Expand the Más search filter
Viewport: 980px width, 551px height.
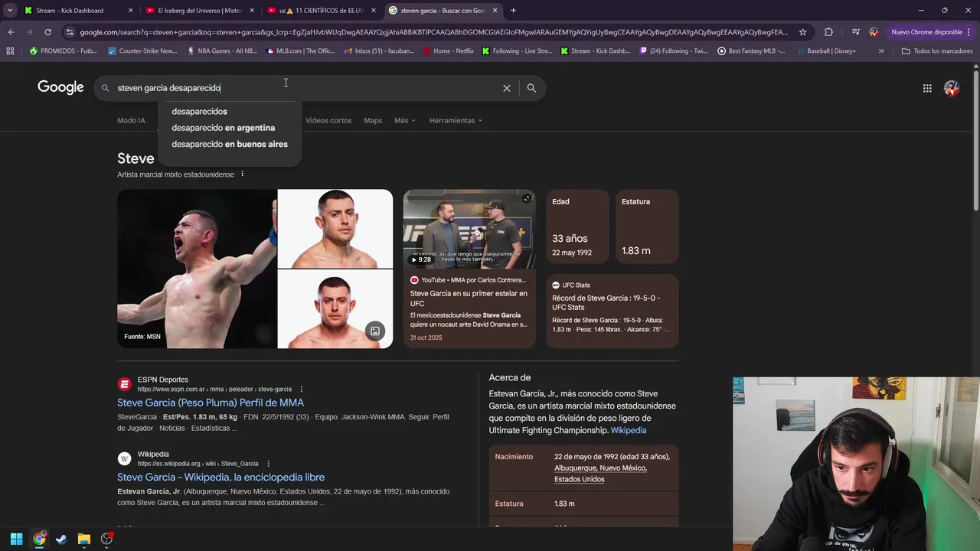[404, 120]
